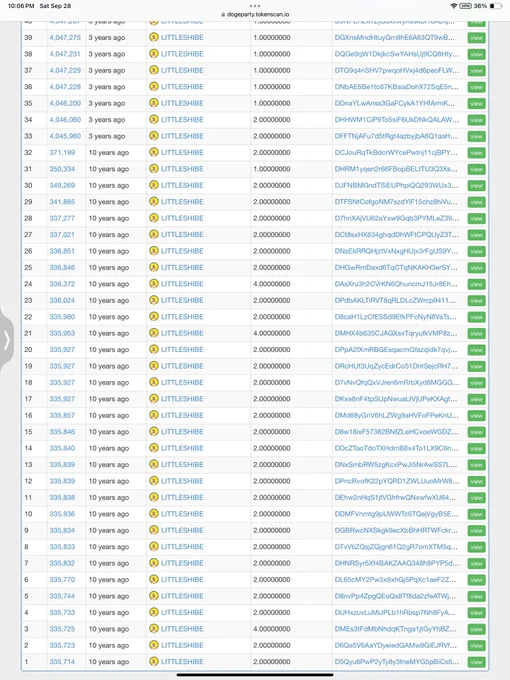
Task: Select row number 17 cell
Action: (28, 399)
